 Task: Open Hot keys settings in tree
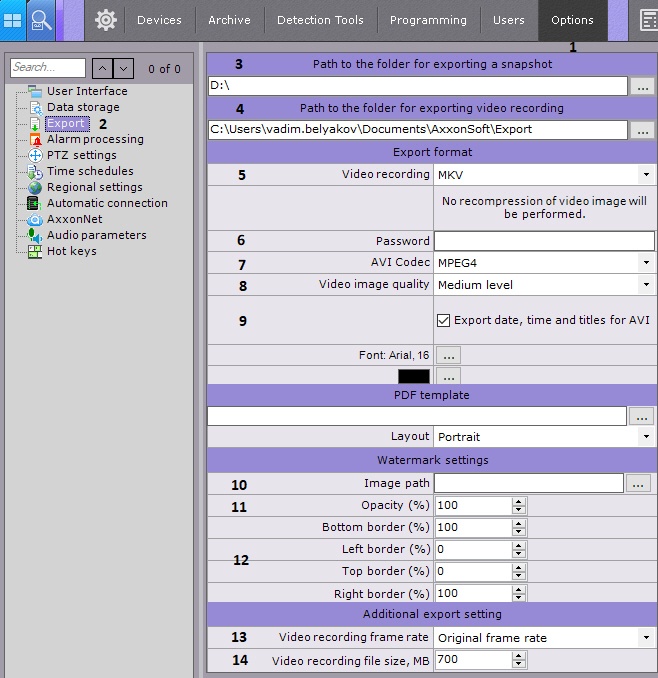pyautogui.click(x=71, y=251)
